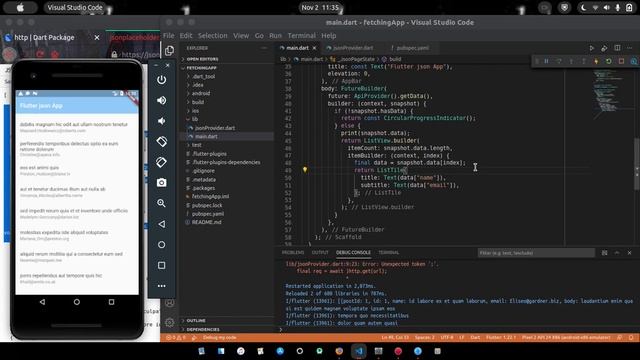Image resolution: width=640 pixels, height=360 pixels.
Task: Open the Explorer view in activity bar
Action: 169,51
